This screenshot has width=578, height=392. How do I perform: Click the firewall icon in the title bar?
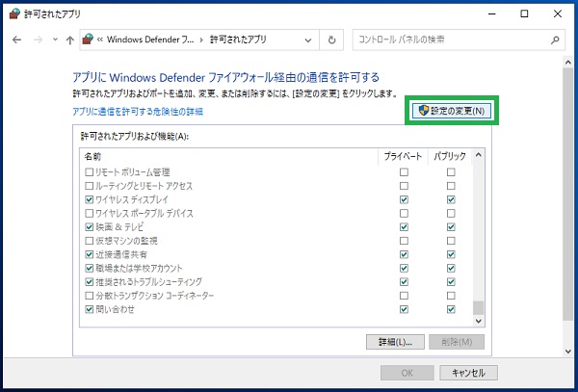[x=14, y=14]
